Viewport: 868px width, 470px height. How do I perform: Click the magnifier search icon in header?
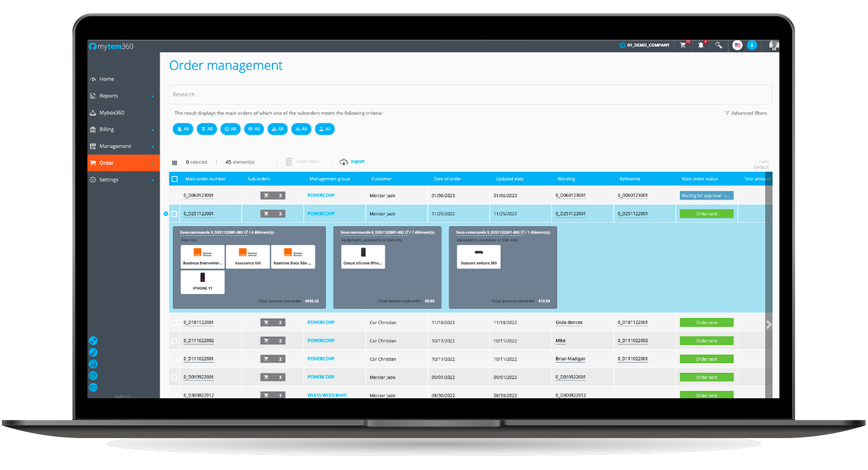(x=719, y=45)
